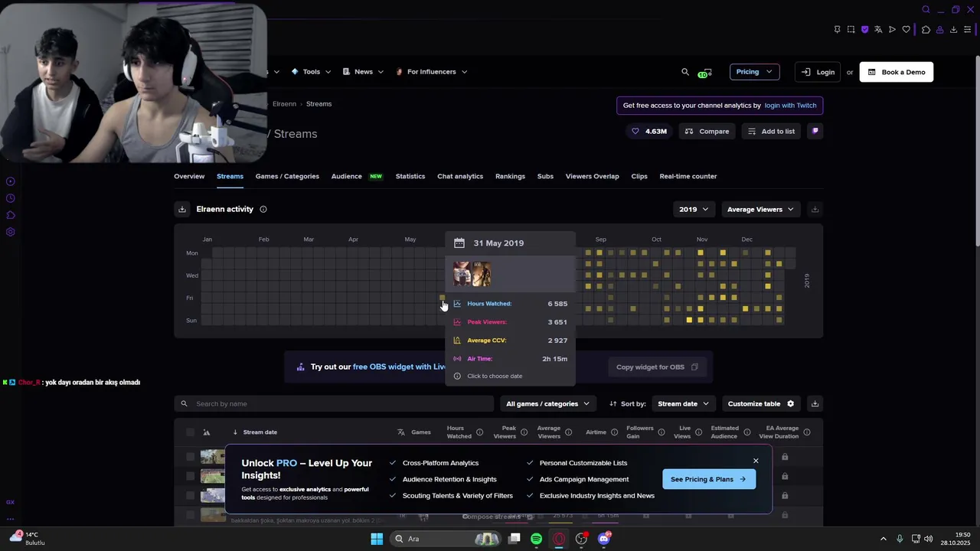Viewport: 980px width, 551px height.
Task: Open the snapshot capture tool icon
Action: point(851,30)
